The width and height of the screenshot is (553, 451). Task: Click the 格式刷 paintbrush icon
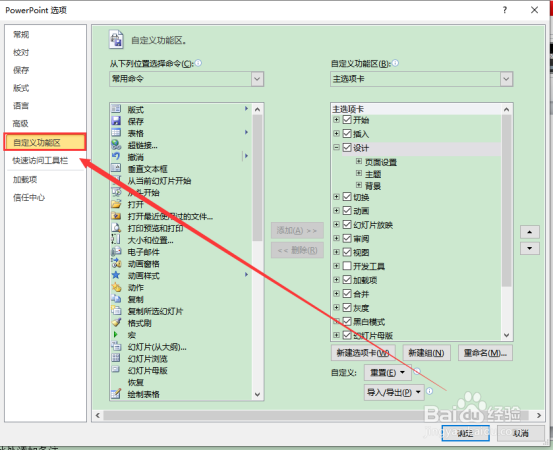[x=116, y=322]
